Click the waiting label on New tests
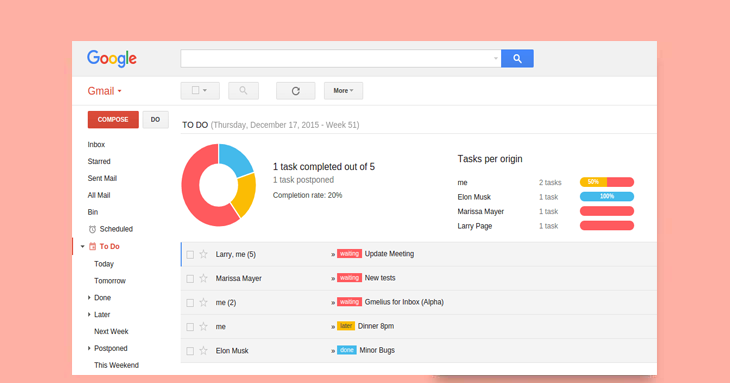This screenshot has height=383, width=730. coord(349,278)
